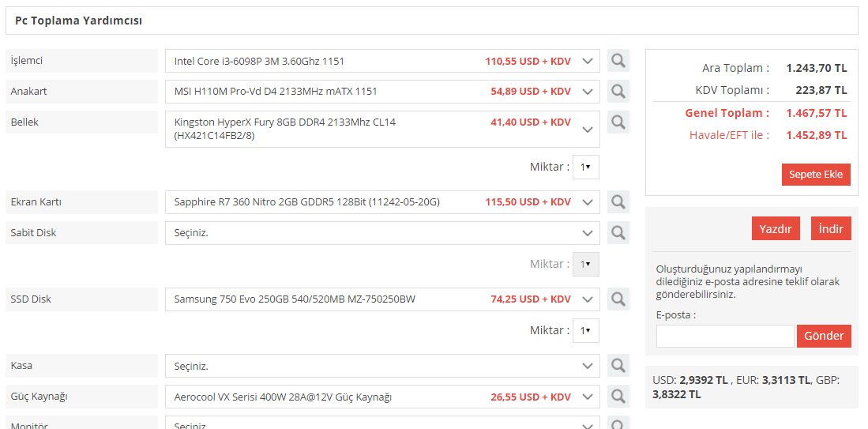
Task: Expand SSD Disk Samsung 750 Evo dropdown
Action: point(382,299)
